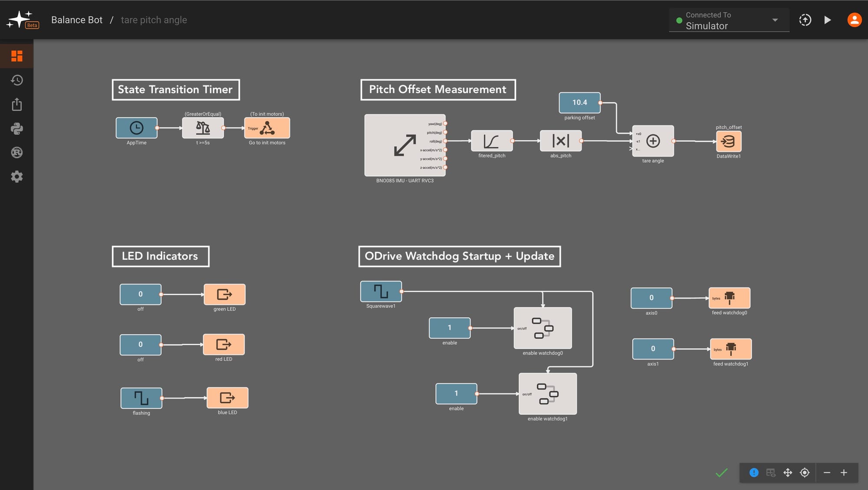Click the deploy upload circular icon
Image resolution: width=868 pixels, height=490 pixels.
805,20
